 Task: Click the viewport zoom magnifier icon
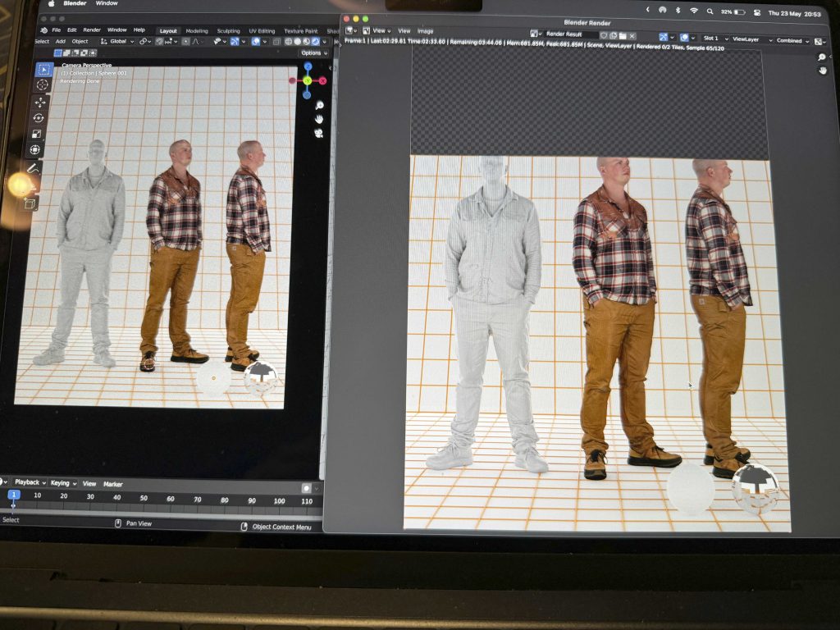coord(319,106)
